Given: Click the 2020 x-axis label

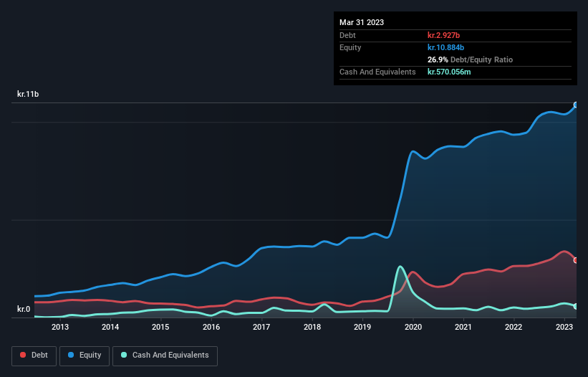Looking at the screenshot, I should tap(413, 327).
